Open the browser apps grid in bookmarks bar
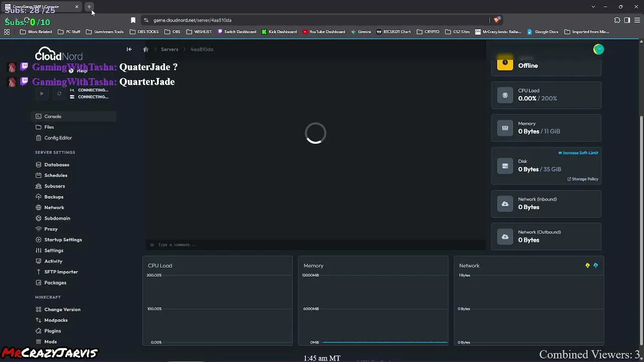 (x=7, y=32)
